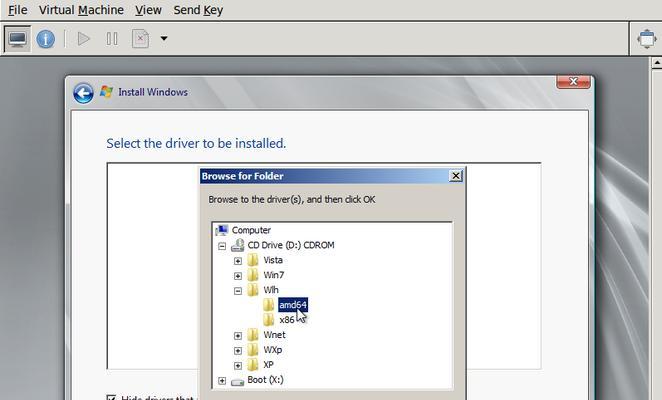Viewport: 662px width, 400px height.
Task: Click the Win7 folder icon
Action: tap(253, 275)
